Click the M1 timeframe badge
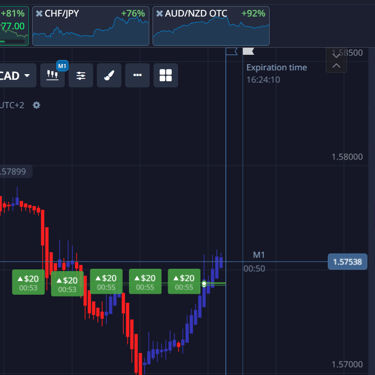 coord(62,66)
